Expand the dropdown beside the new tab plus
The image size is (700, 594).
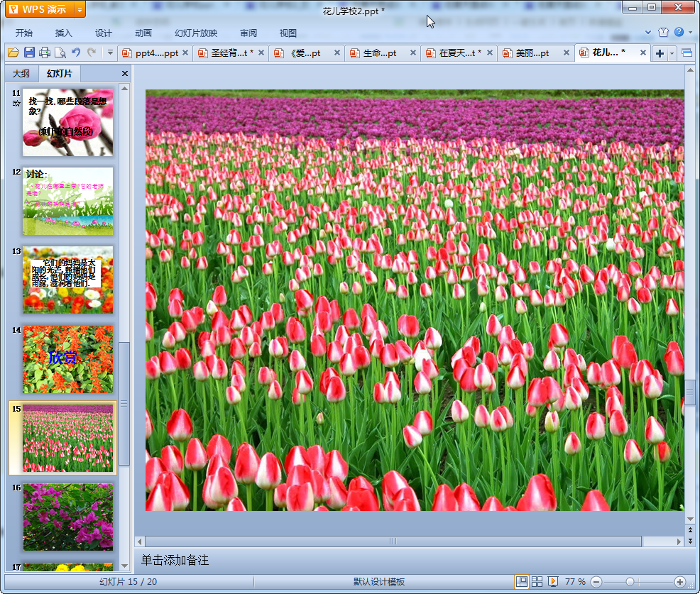click(x=672, y=53)
